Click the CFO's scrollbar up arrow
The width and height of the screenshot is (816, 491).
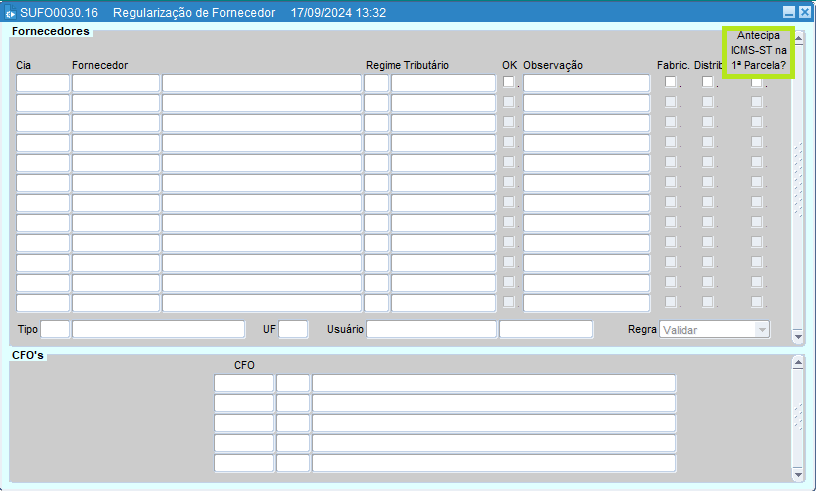click(x=798, y=364)
